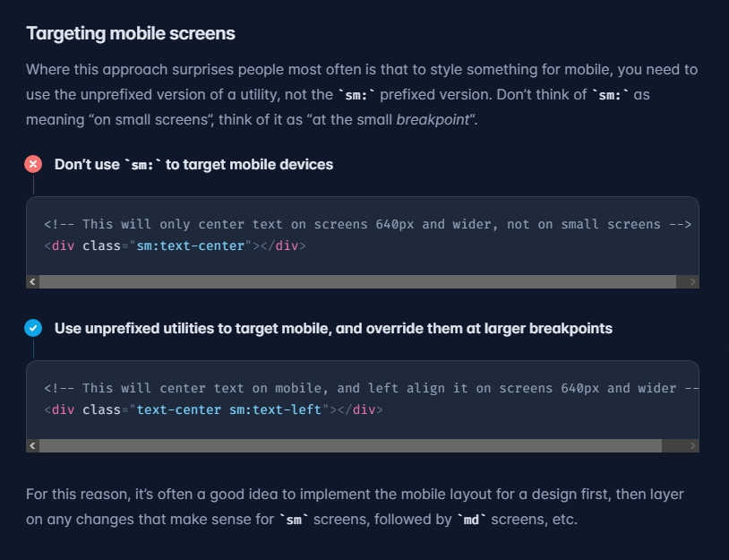Click the scrollbar thumb of the first code block

[357, 281]
